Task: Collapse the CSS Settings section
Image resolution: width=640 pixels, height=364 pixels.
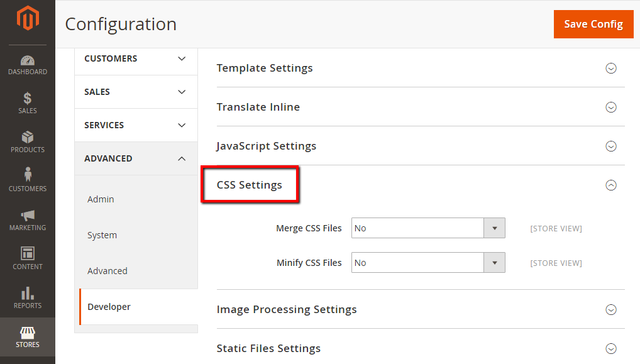Action: (x=610, y=185)
